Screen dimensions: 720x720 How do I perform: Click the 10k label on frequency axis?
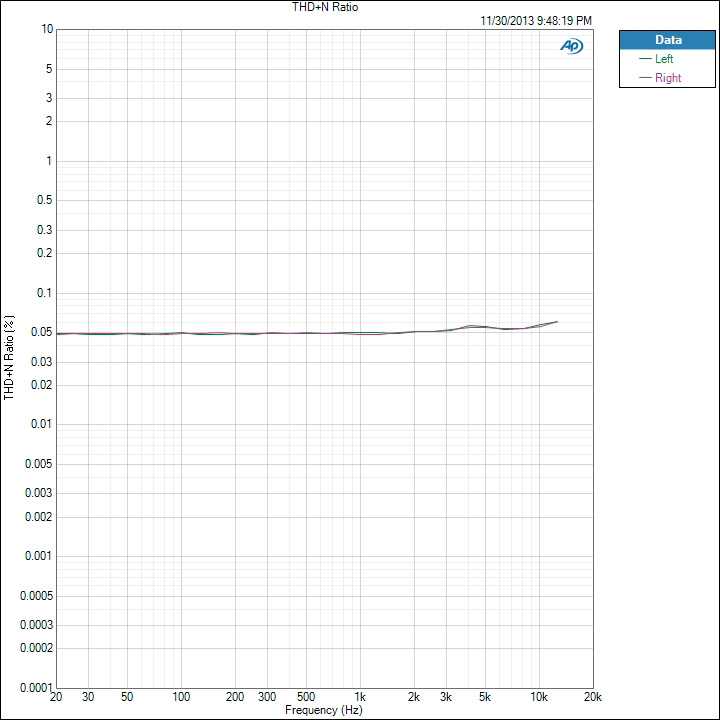(539, 697)
